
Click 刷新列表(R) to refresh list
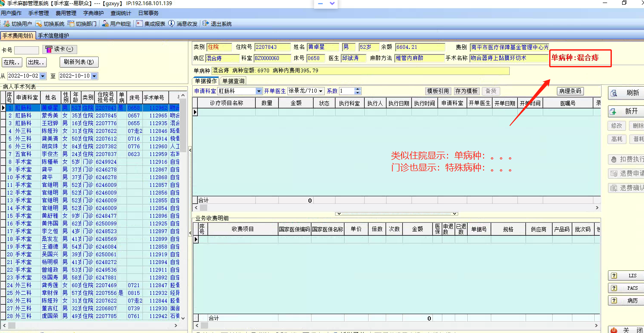(79, 63)
